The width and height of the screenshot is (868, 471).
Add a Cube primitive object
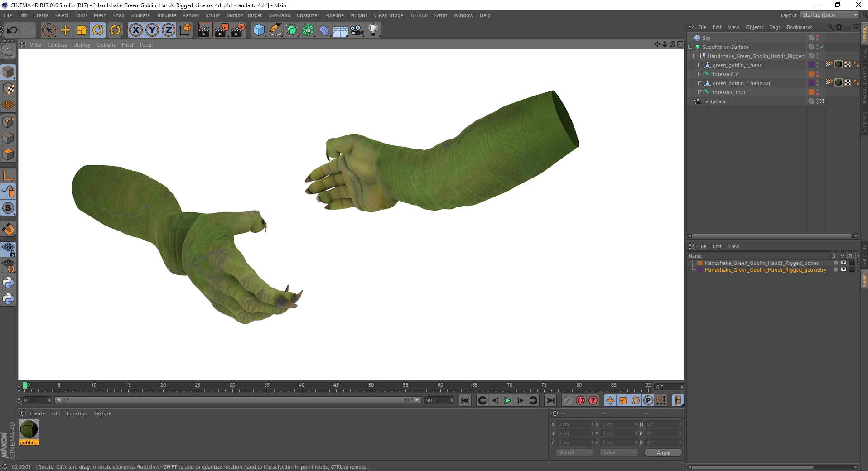click(x=259, y=30)
